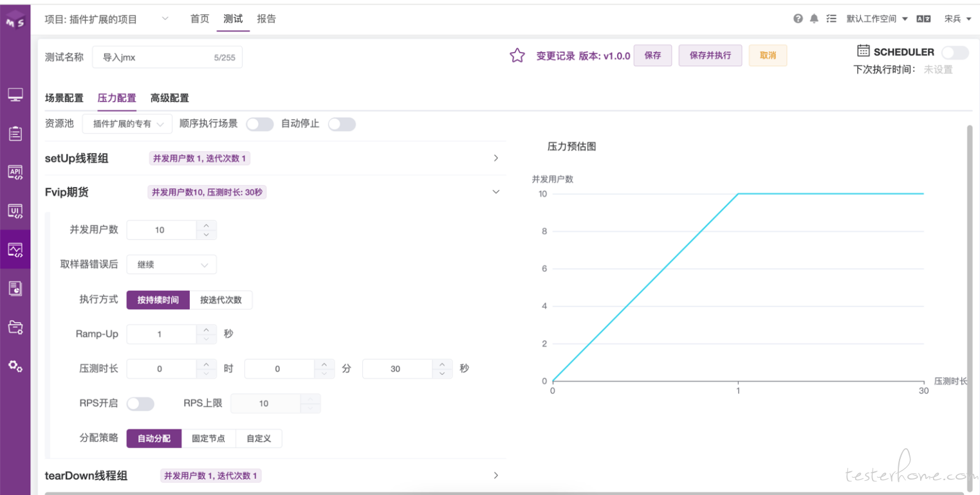Image resolution: width=980 pixels, height=495 pixels.
Task: Expand the tearDown线程组 section
Action: click(x=495, y=475)
